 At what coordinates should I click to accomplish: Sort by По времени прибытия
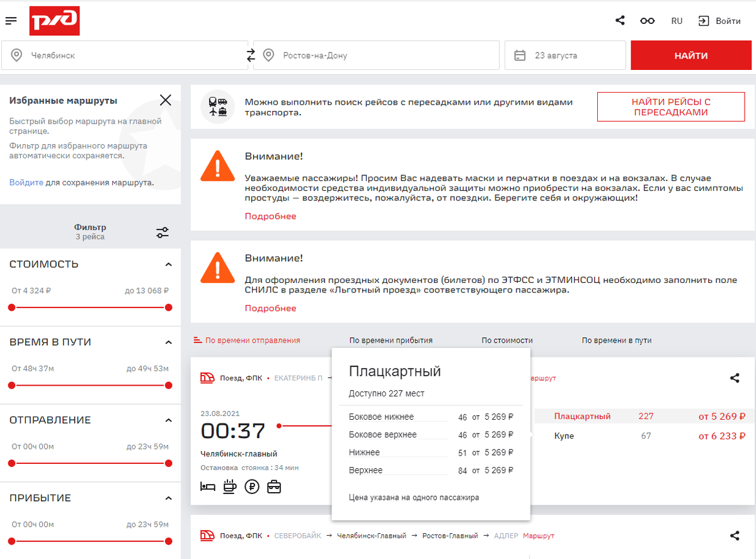tap(391, 340)
